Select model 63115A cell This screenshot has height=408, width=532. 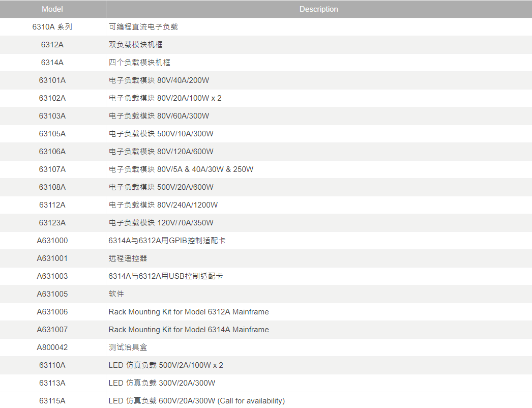pyautogui.click(x=52, y=401)
